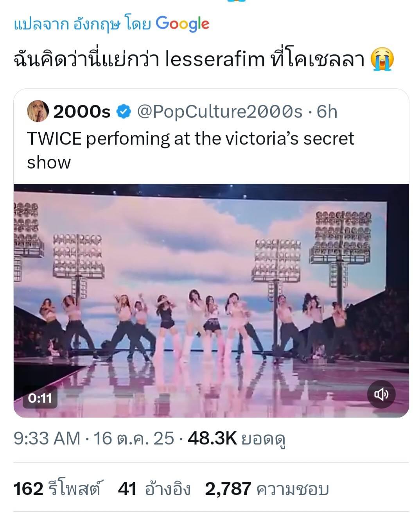Tap the 9:33 AM post time
420x516 pixels.
[47, 439]
